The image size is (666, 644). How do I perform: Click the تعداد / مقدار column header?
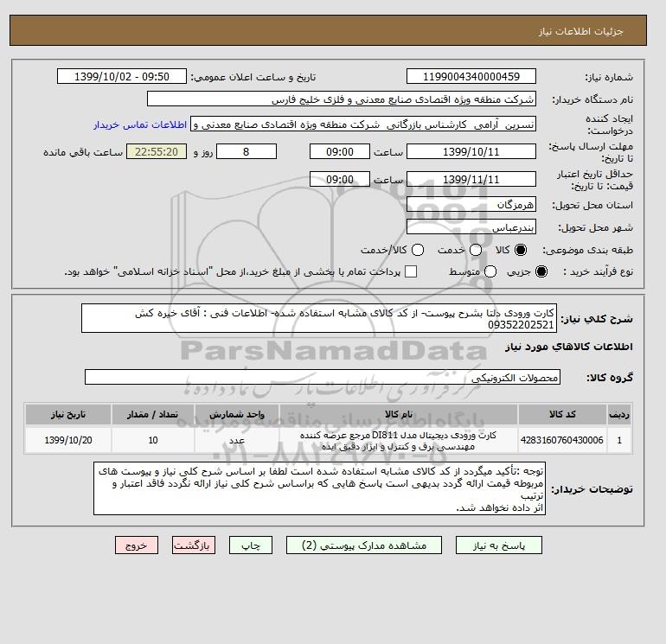[153, 414]
